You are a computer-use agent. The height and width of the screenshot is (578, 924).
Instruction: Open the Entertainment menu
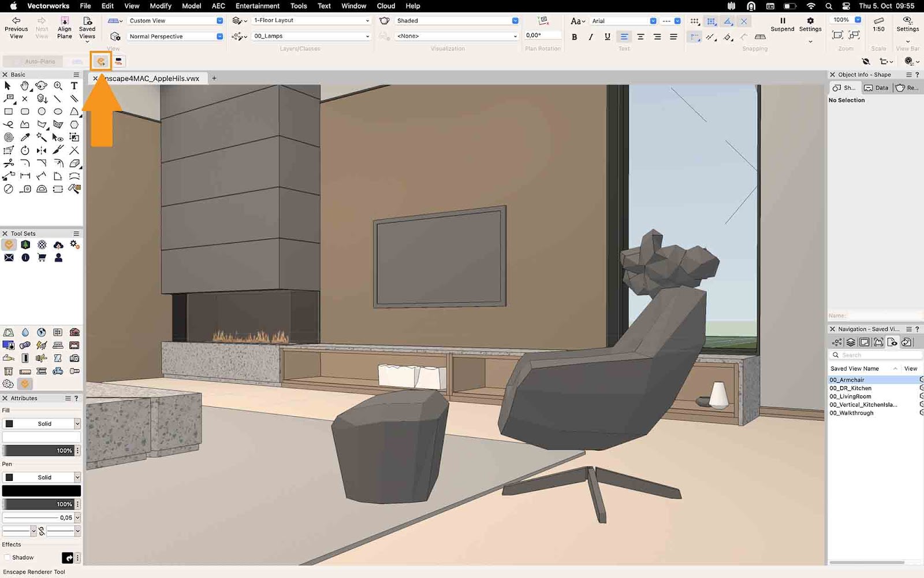[258, 6]
